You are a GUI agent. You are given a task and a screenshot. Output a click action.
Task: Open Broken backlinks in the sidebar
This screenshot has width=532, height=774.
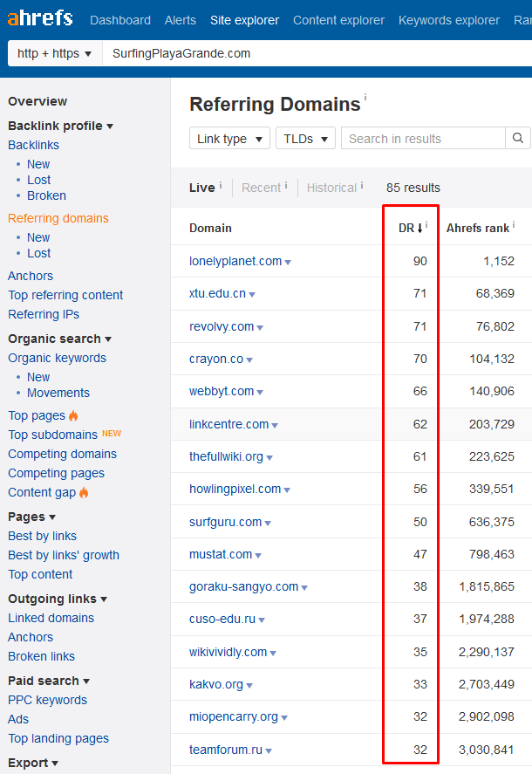46,196
